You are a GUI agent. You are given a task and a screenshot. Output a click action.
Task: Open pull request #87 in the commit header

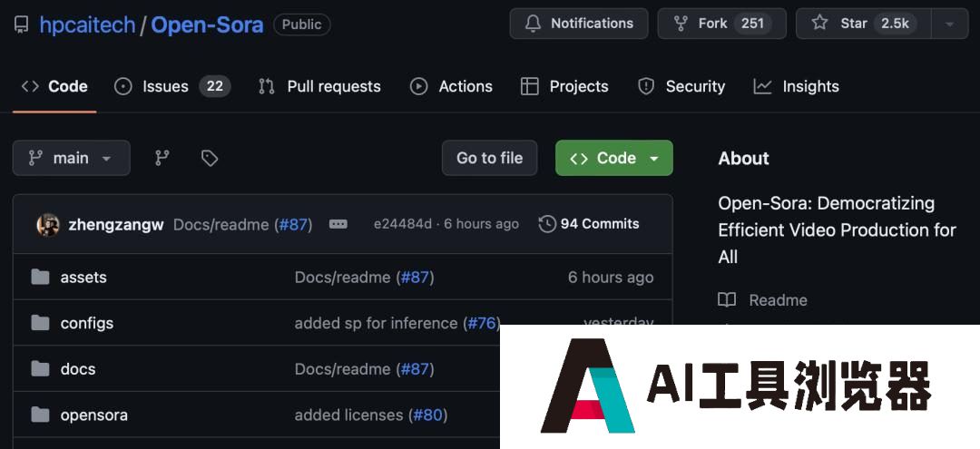point(293,224)
